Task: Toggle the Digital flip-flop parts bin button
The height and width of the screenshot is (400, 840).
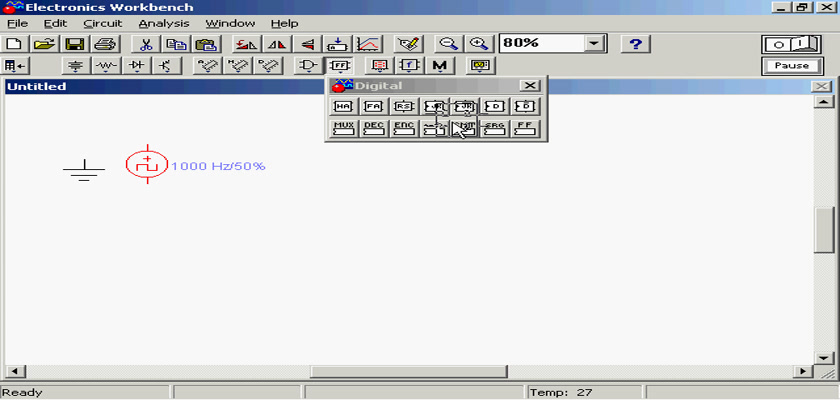Action: point(339,66)
